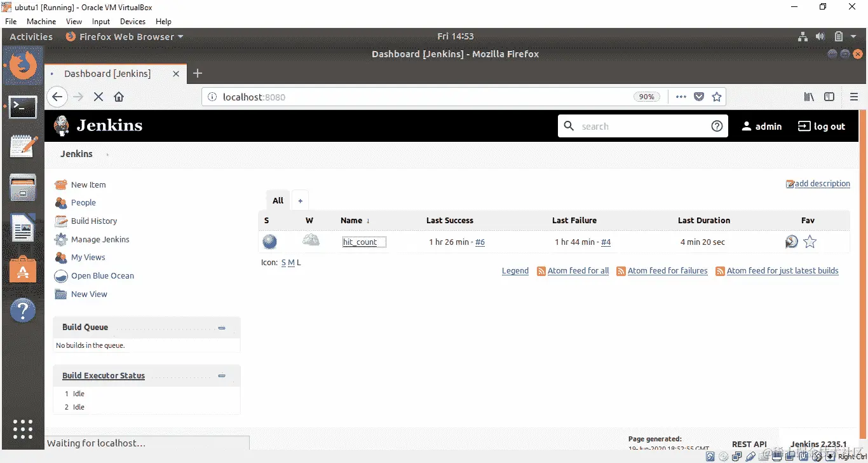
Task: Stop loading the page
Action: [98, 97]
